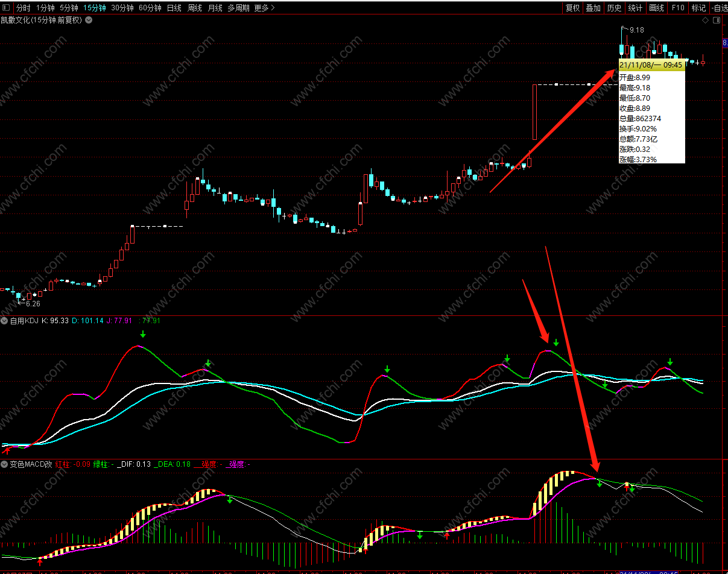The height and width of the screenshot is (574, 728).
Task: Open the 更多 period list
Action: tap(264, 8)
